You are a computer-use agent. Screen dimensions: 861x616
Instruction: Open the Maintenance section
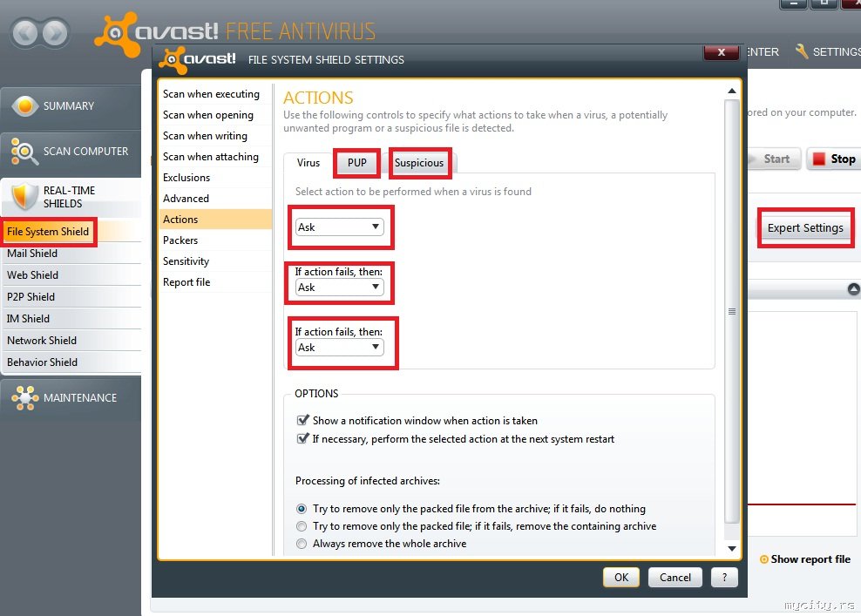71,398
